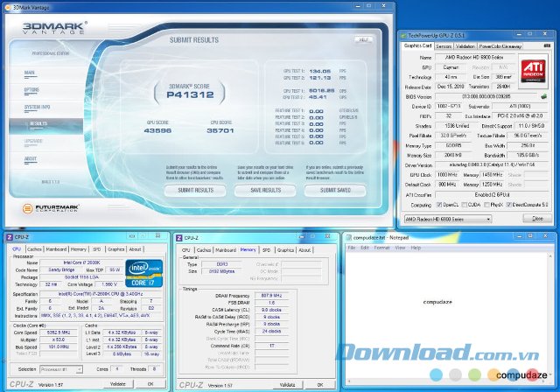Click the word compudaze in Notepad

click(x=437, y=302)
